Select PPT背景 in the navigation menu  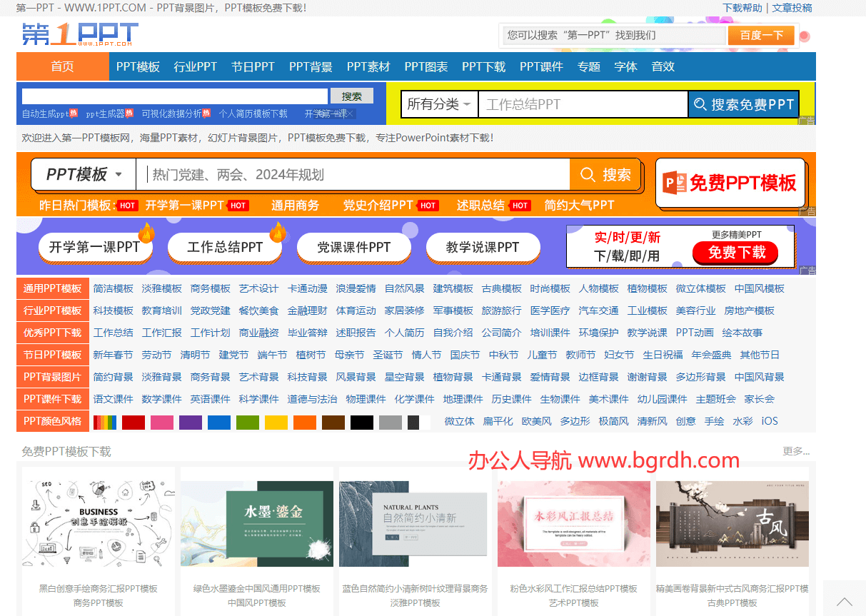point(311,66)
